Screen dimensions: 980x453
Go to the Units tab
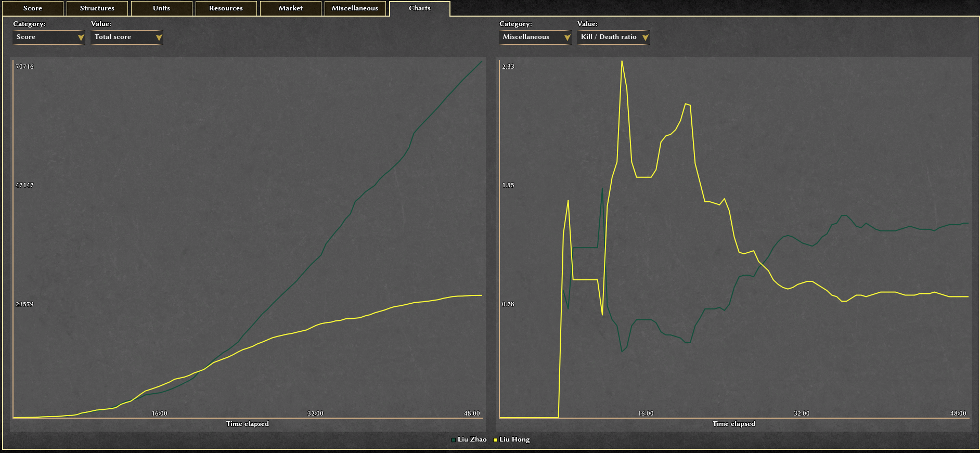pos(161,8)
